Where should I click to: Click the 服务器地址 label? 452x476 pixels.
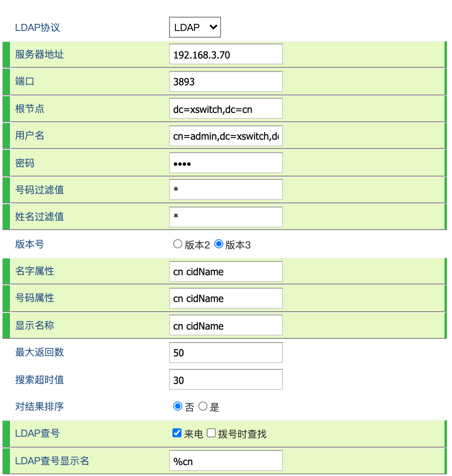point(39,54)
